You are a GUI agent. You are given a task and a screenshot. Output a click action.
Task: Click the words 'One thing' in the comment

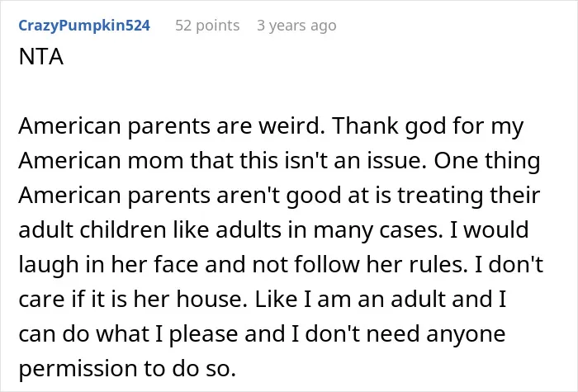pyautogui.click(x=487, y=161)
